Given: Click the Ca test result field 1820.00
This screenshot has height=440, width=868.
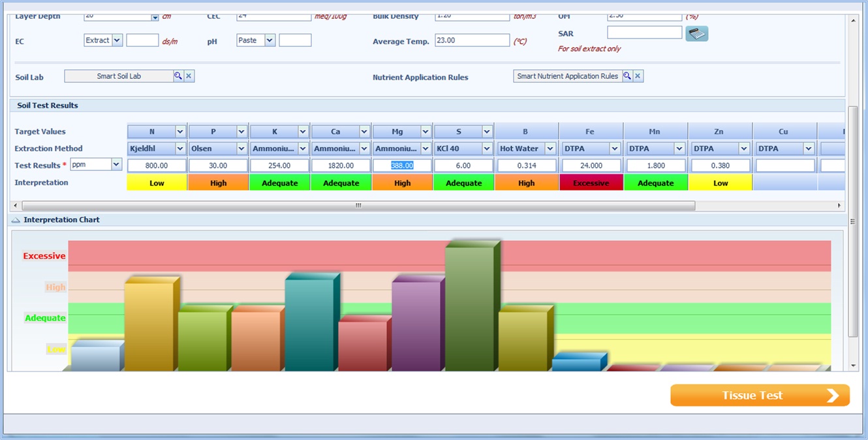Looking at the screenshot, I should 341,166.
